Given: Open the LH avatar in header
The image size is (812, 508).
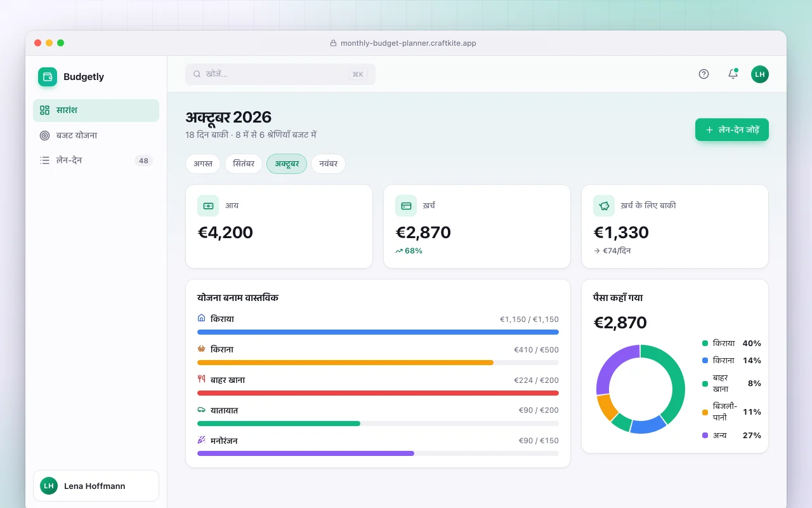Looking at the screenshot, I should (x=760, y=74).
